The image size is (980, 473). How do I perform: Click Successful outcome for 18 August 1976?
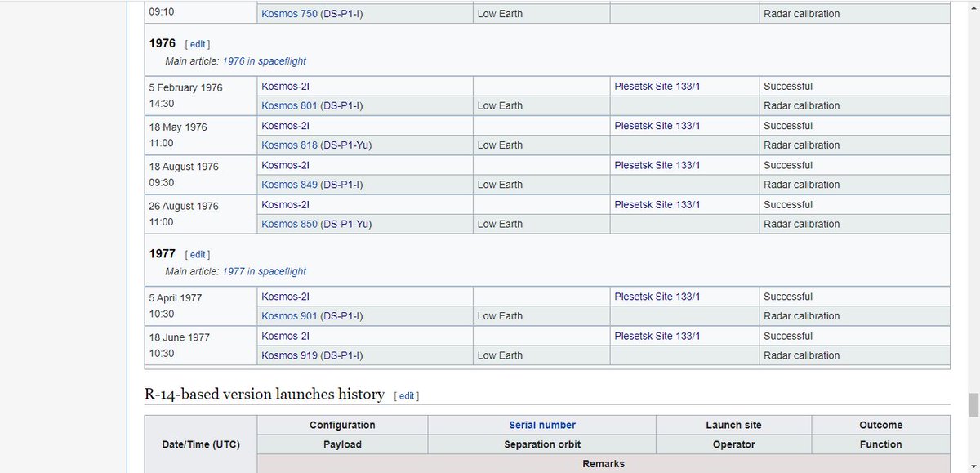coord(788,165)
